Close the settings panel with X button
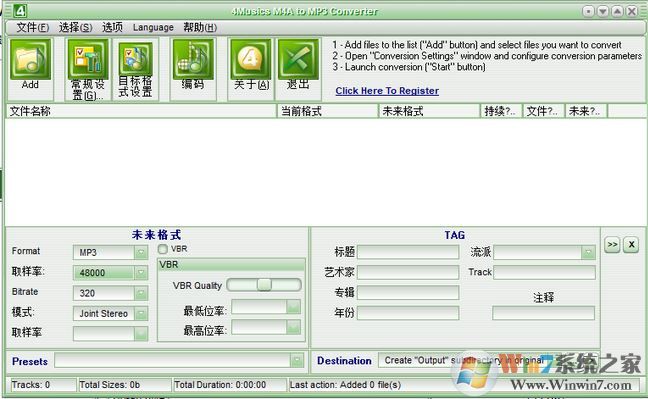The image size is (648, 399). tap(631, 244)
